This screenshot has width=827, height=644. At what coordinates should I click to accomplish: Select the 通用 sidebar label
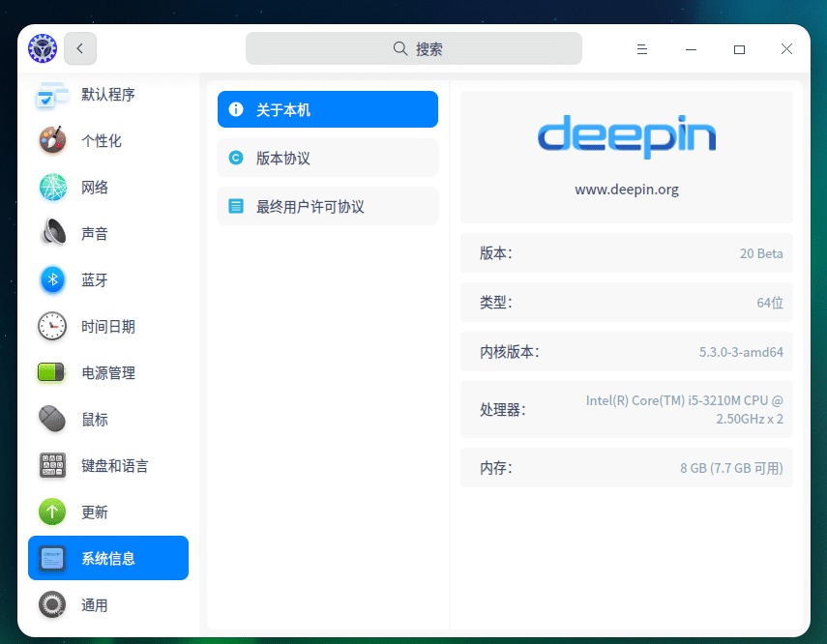[95, 605]
